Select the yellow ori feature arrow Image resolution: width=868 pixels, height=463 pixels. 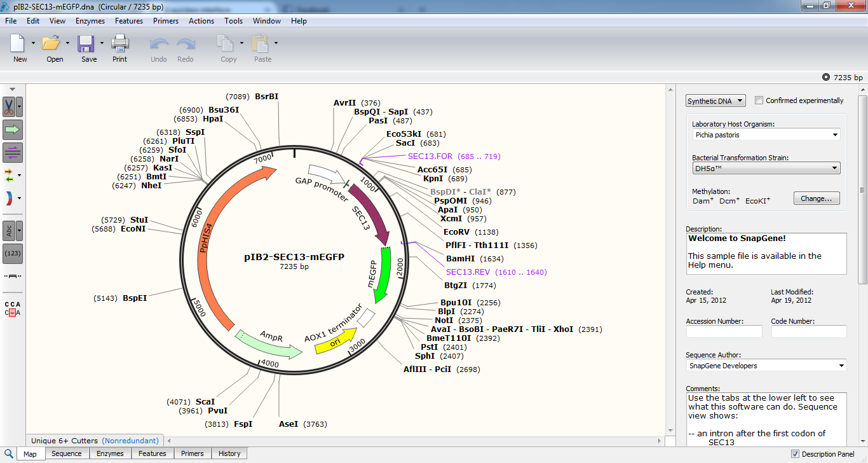(336, 340)
